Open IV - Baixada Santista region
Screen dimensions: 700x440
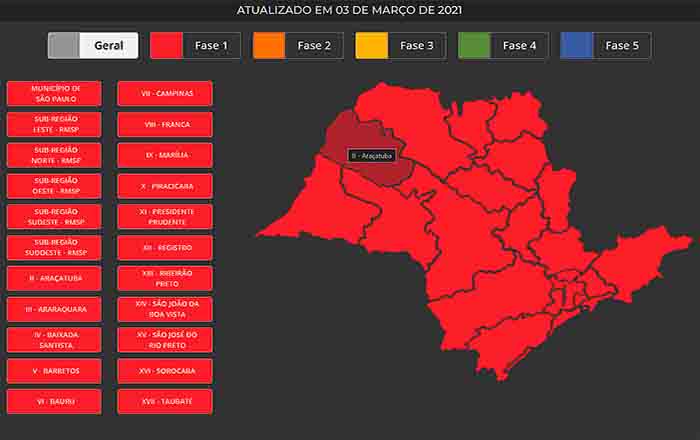56,340
